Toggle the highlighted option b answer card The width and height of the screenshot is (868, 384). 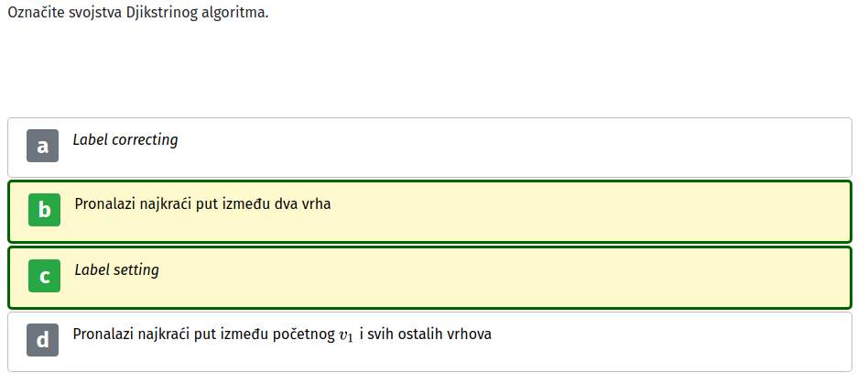click(429, 212)
